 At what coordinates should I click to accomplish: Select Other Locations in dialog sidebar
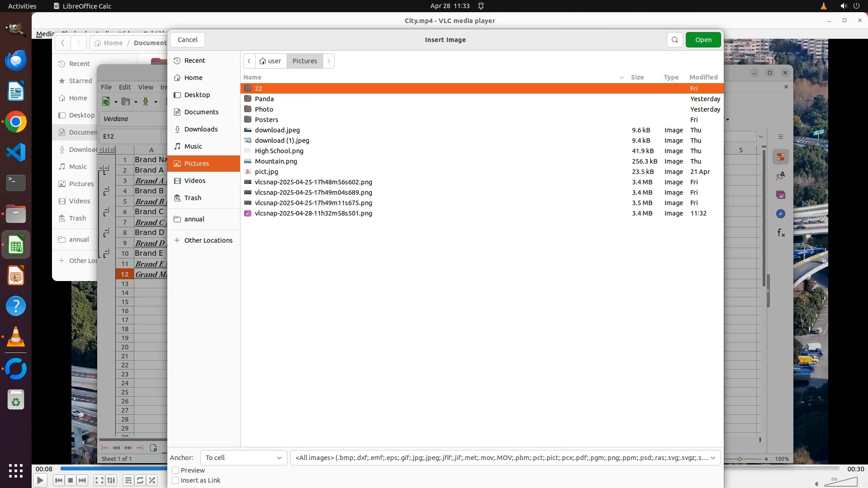pyautogui.click(x=208, y=240)
